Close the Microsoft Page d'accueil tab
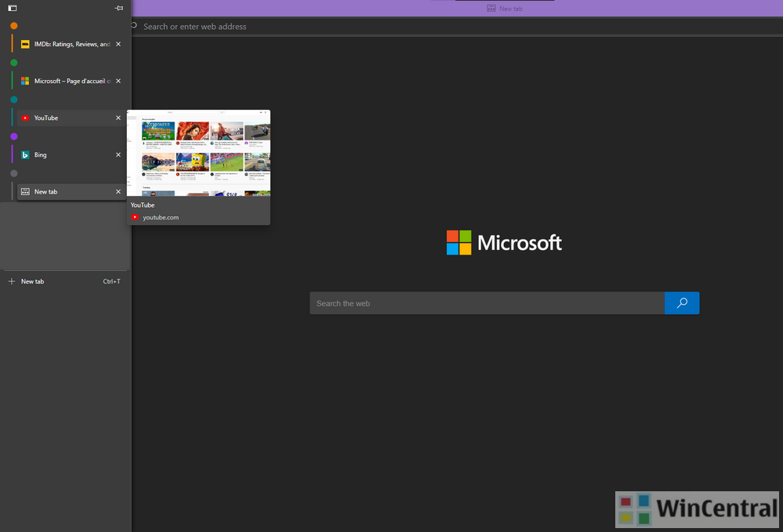783x532 pixels. 118,81
